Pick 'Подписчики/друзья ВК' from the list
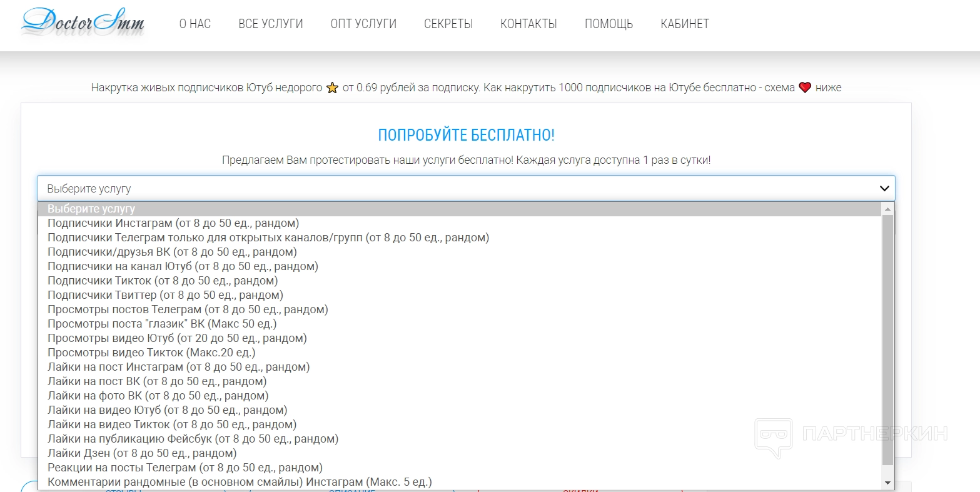The height and width of the screenshot is (492, 980). 460,252
